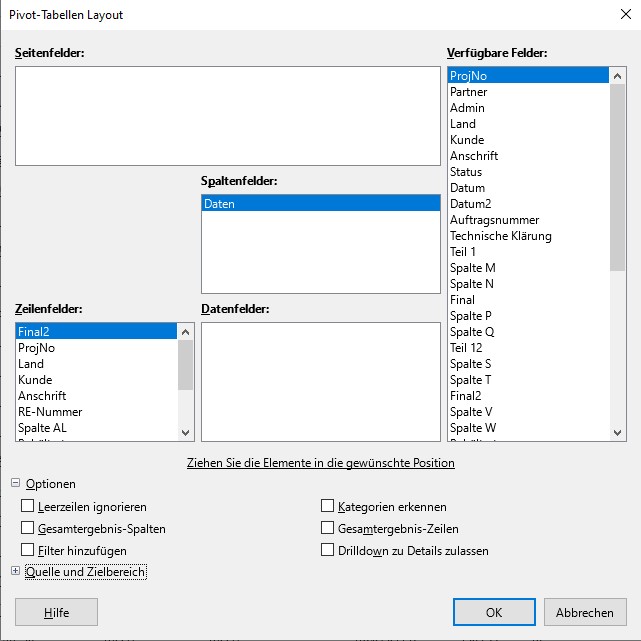Select Admin in available fields
This screenshot has width=641, height=641.
(x=528, y=108)
